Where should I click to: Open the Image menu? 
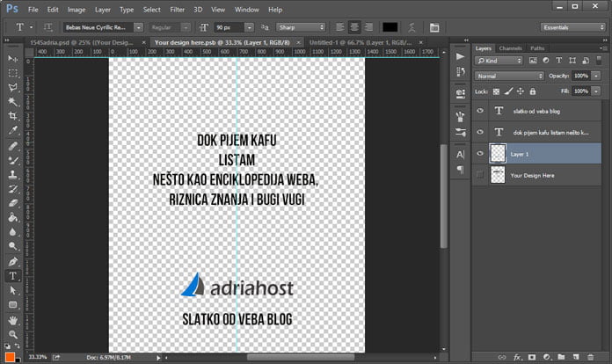tap(76, 10)
